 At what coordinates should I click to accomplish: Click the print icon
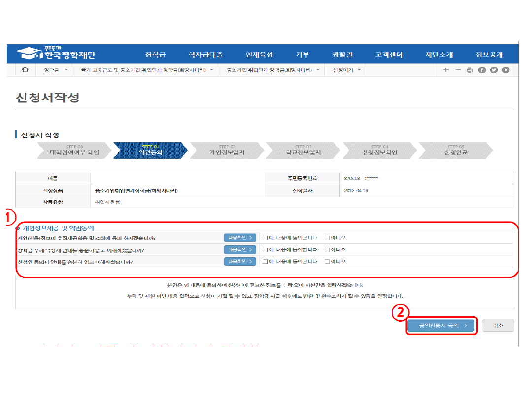click(x=469, y=70)
